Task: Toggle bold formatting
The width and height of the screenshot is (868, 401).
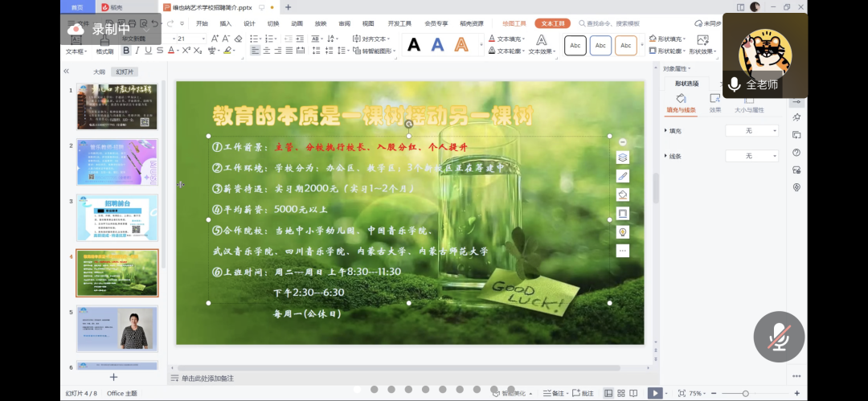Action: click(x=127, y=51)
